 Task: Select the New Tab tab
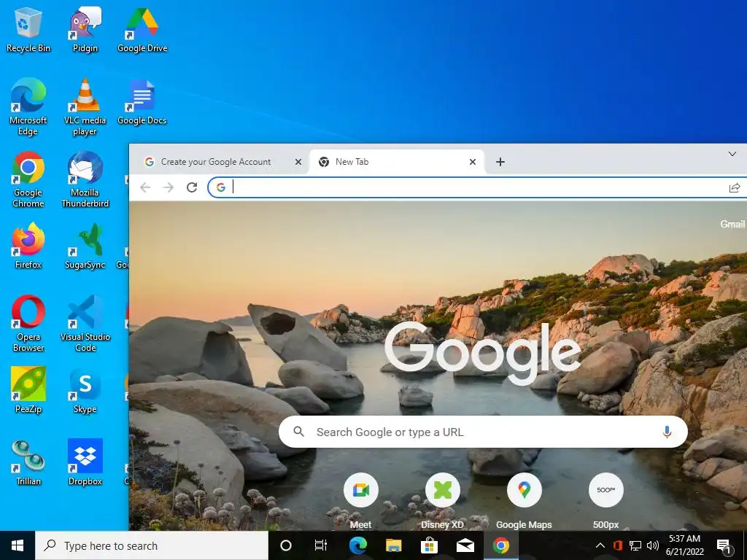(x=396, y=162)
